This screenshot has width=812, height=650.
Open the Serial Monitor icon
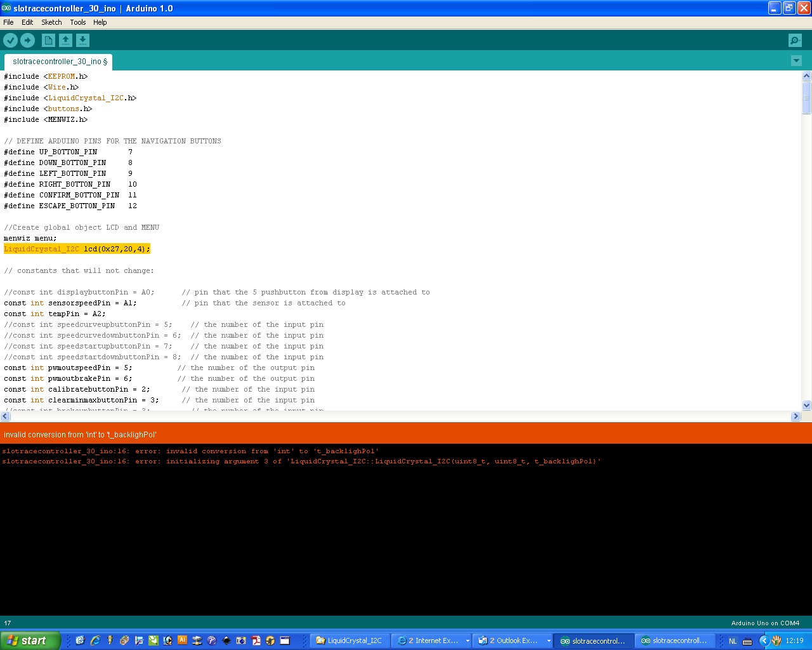[794, 40]
